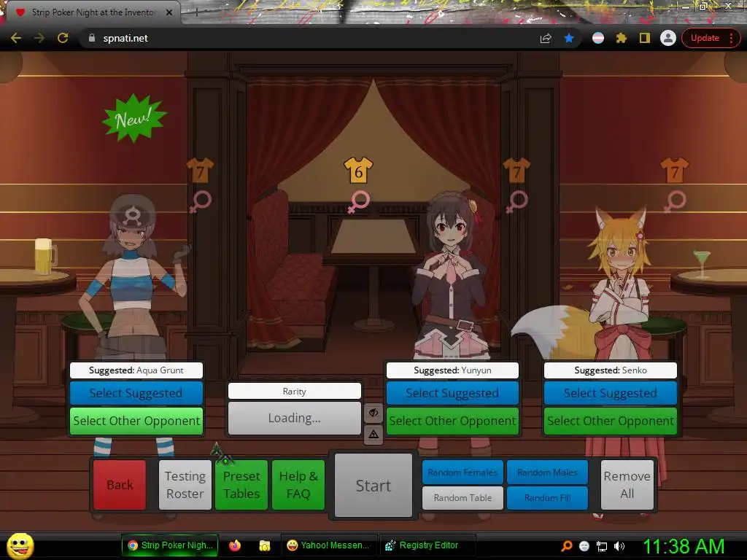Click the red Update button

point(705,38)
